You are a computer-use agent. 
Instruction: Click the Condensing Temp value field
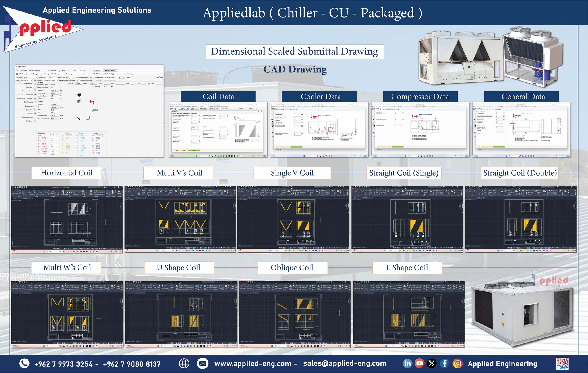[55, 85]
